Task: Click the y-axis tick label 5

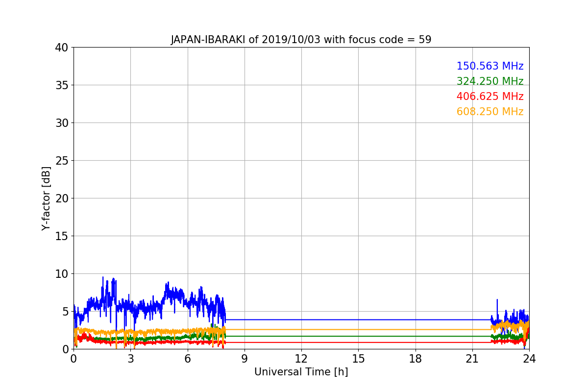Action: tap(65, 312)
